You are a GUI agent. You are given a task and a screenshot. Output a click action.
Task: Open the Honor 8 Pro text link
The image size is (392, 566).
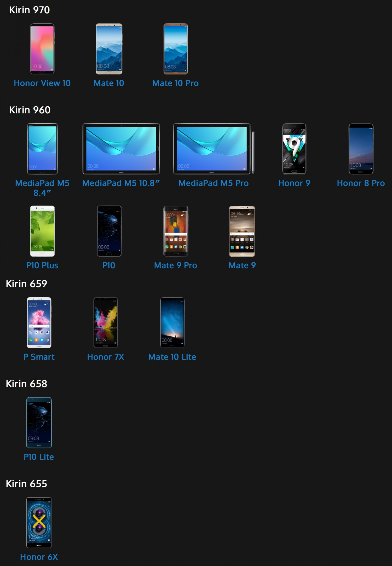pyautogui.click(x=361, y=183)
